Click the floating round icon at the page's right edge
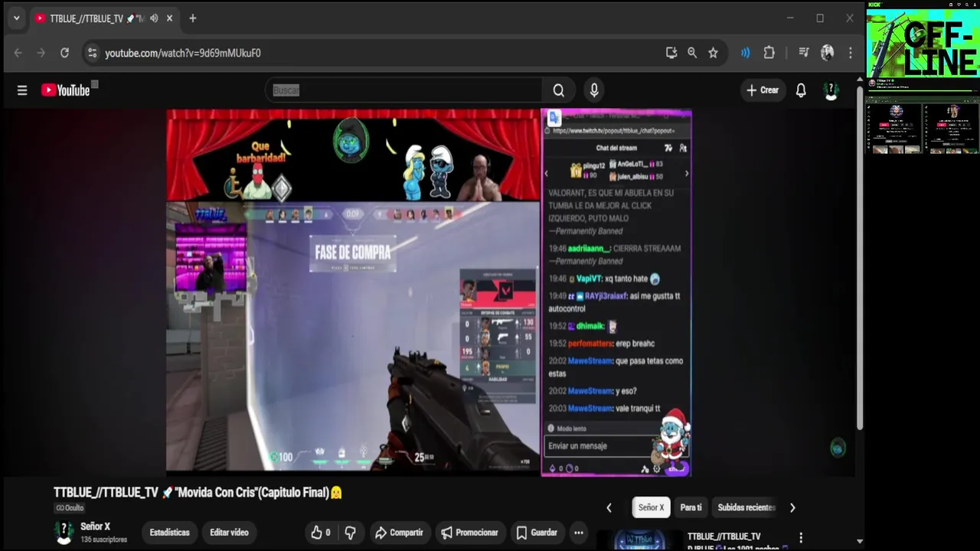The height and width of the screenshot is (551, 980). tap(838, 448)
